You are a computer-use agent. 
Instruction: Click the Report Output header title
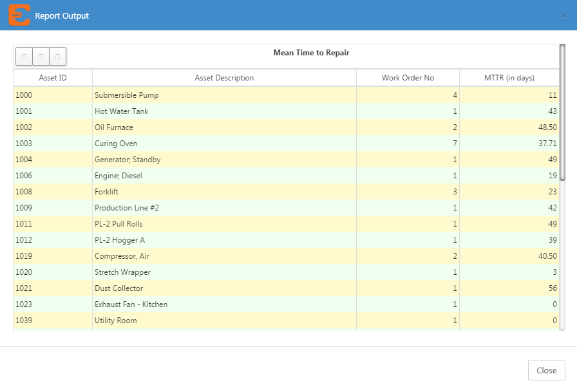(x=62, y=16)
